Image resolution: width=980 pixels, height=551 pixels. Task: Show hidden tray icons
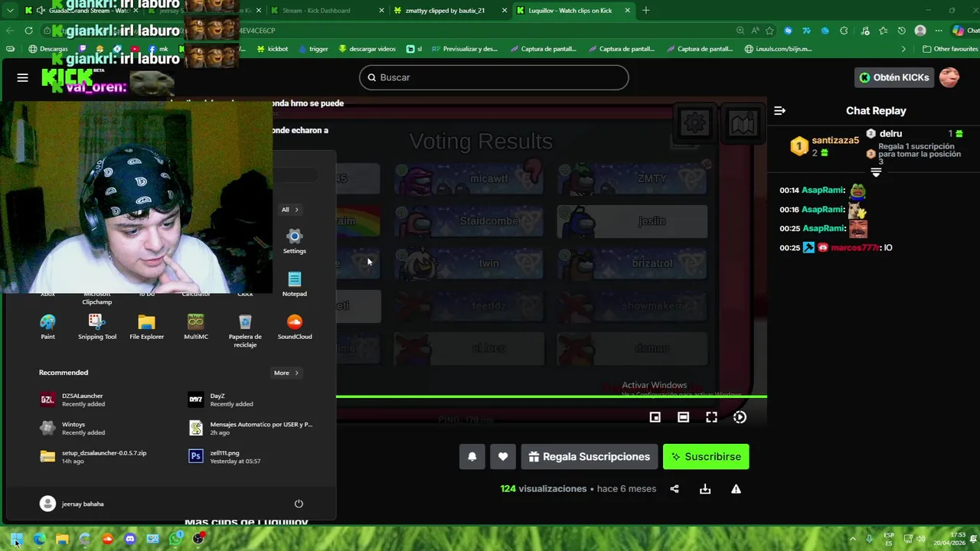(x=853, y=539)
